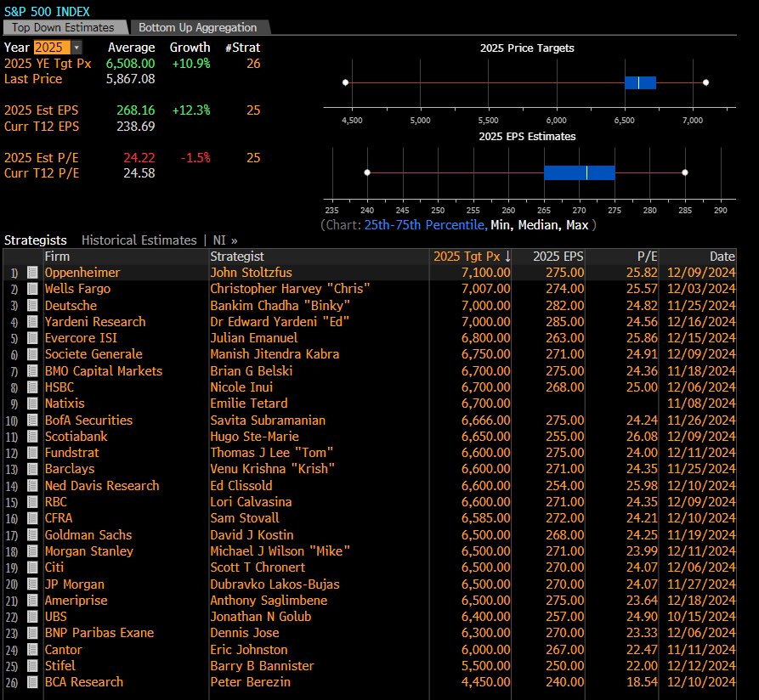Click the median marker in Price Targets box plot
The height and width of the screenshot is (700, 759).
click(638, 82)
